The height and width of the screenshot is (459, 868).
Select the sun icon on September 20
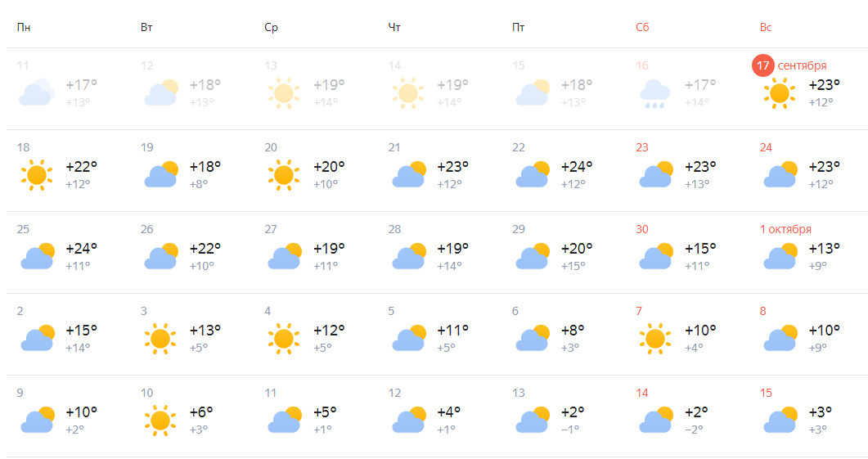284,175
